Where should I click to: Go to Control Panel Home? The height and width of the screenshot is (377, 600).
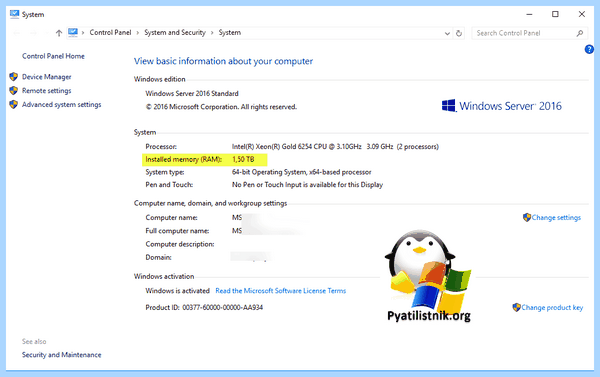pos(53,56)
